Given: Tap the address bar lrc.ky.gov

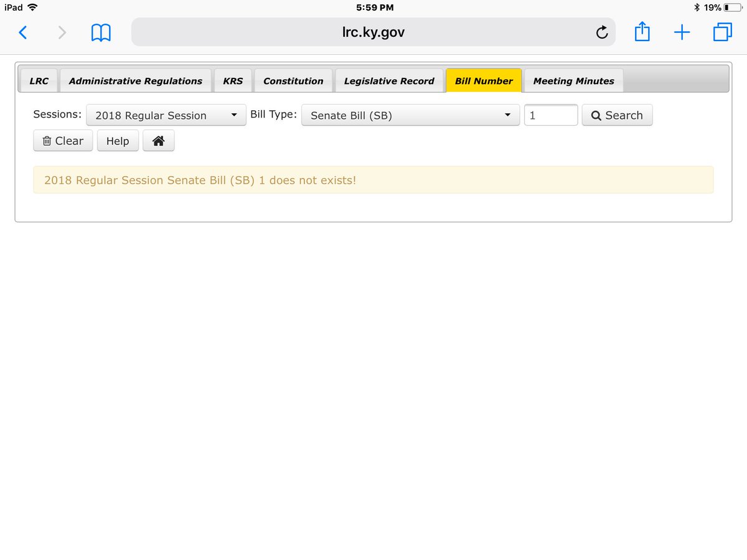Looking at the screenshot, I should click(373, 32).
